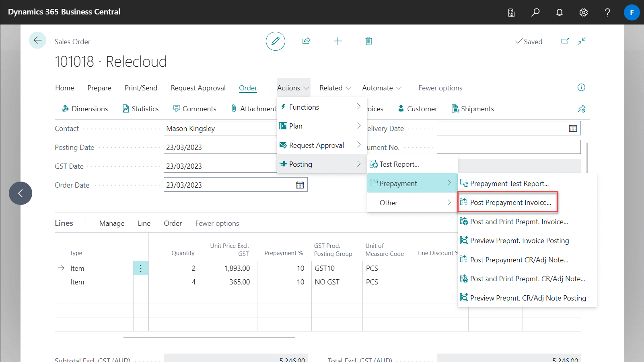
Task: Expand the Other submenu
Action: click(x=412, y=202)
